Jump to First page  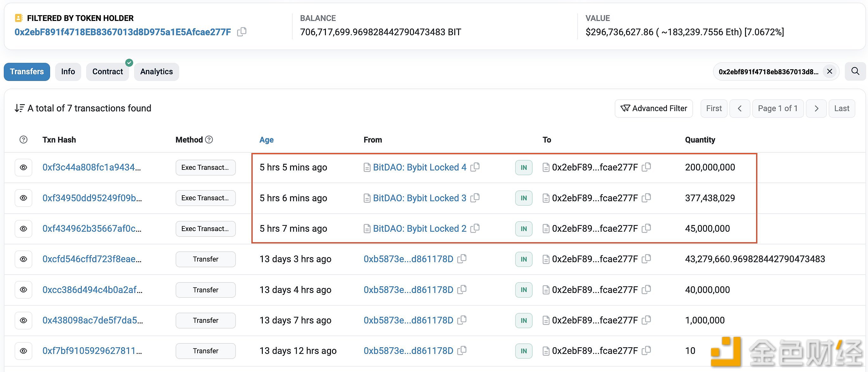pyautogui.click(x=714, y=108)
